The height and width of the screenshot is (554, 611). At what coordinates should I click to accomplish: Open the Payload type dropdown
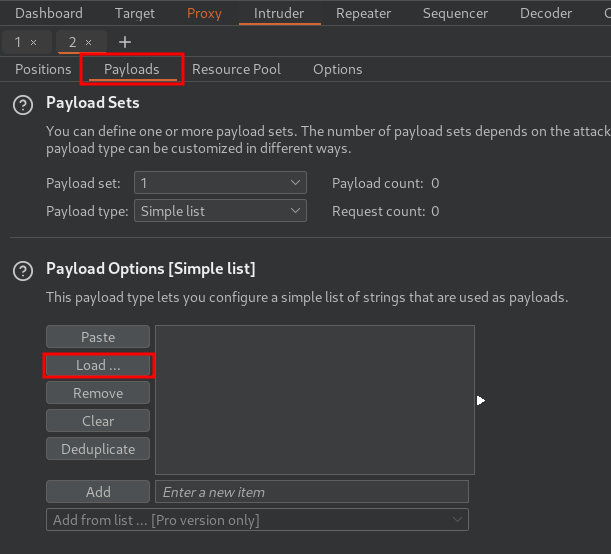coord(220,211)
